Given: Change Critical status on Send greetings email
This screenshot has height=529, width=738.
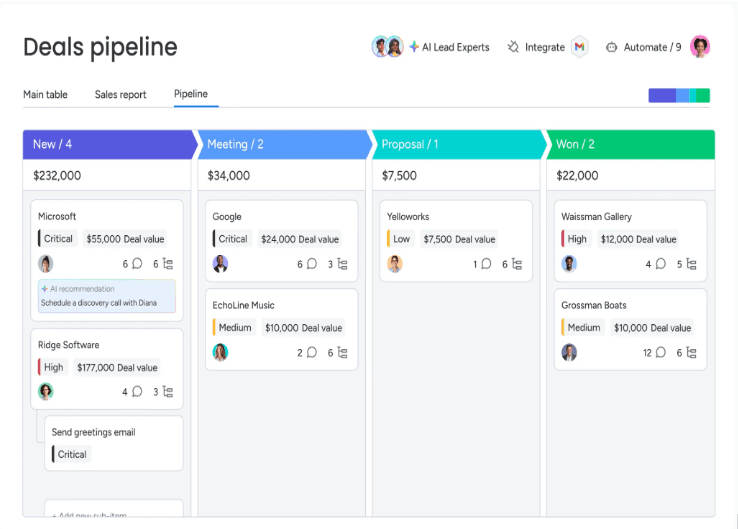Looking at the screenshot, I should click(71, 454).
